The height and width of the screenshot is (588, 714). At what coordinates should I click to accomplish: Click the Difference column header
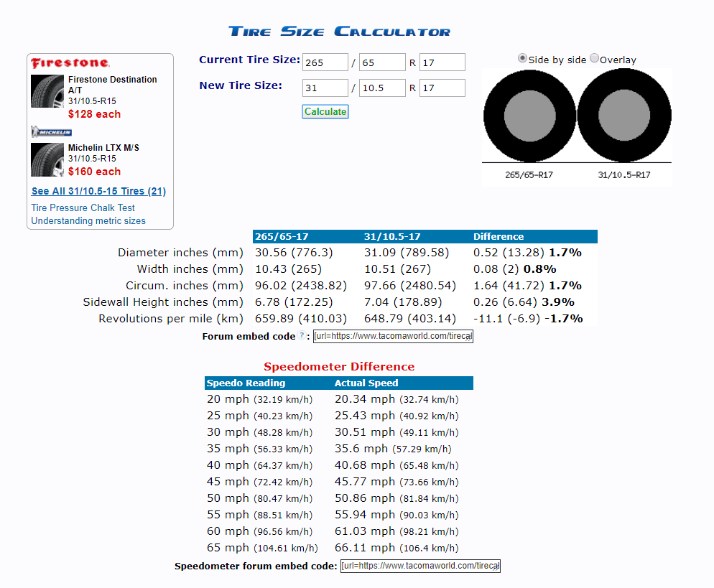click(499, 237)
